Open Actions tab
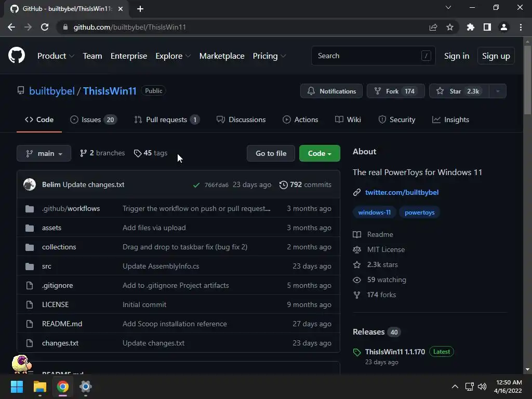The width and height of the screenshot is (532, 399). tap(300, 120)
